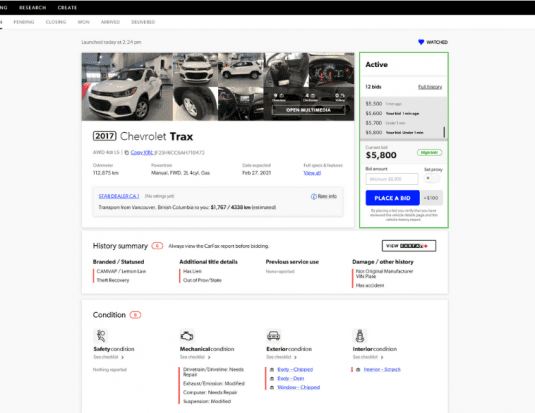This screenshot has width=535, height=413.
Task: Open the Create menu
Action: pos(67,8)
